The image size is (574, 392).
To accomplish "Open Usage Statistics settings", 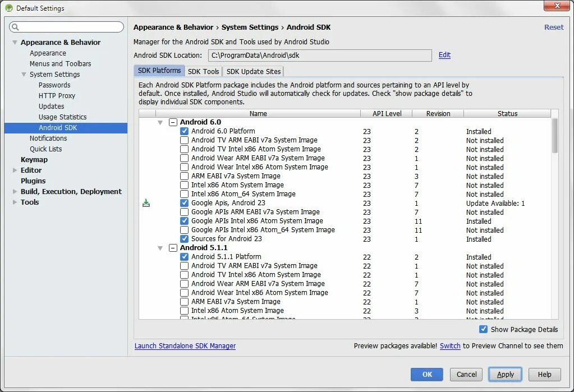I will pos(63,117).
